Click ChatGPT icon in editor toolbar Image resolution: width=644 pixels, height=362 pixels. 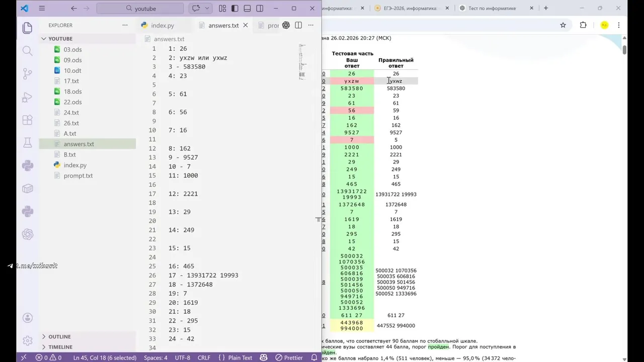(x=286, y=25)
